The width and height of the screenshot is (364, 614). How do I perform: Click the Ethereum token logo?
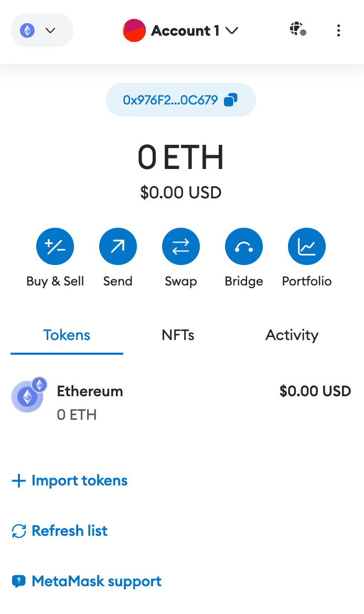click(x=28, y=396)
